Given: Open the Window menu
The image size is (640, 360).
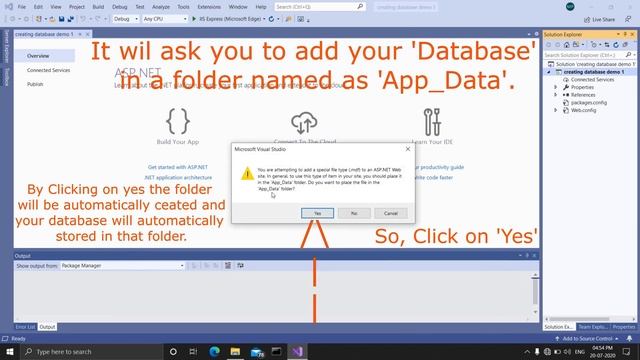Looking at the screenshot, I should click(x=238, y=7).
